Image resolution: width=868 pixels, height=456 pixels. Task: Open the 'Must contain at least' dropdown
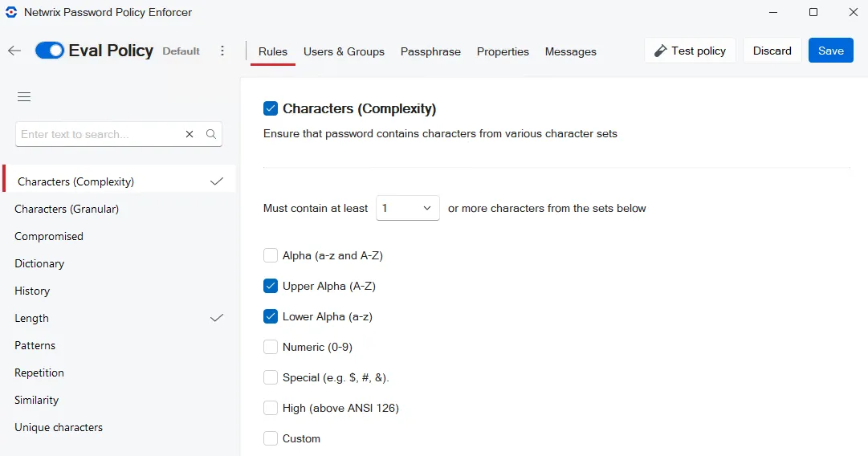click(407, 208)
